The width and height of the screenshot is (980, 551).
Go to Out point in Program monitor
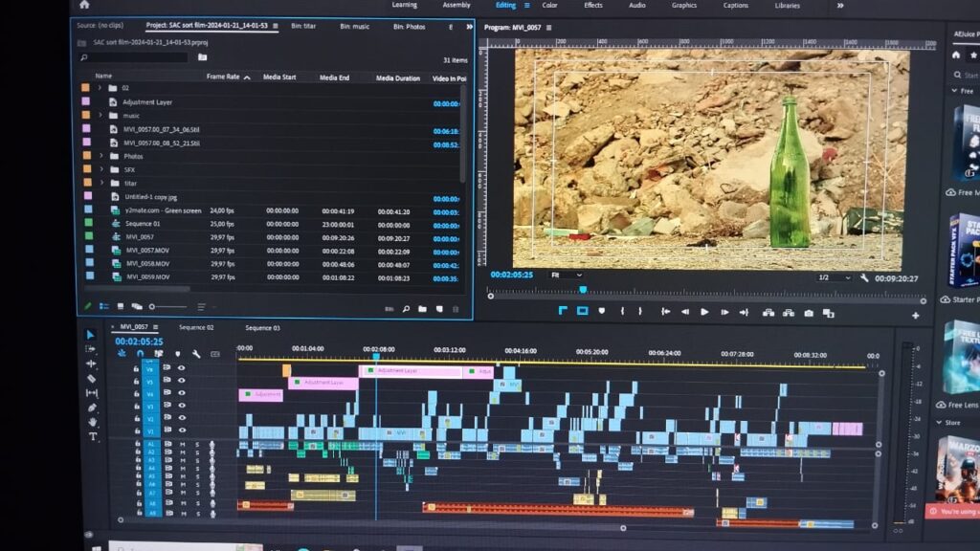click(744, 313)
